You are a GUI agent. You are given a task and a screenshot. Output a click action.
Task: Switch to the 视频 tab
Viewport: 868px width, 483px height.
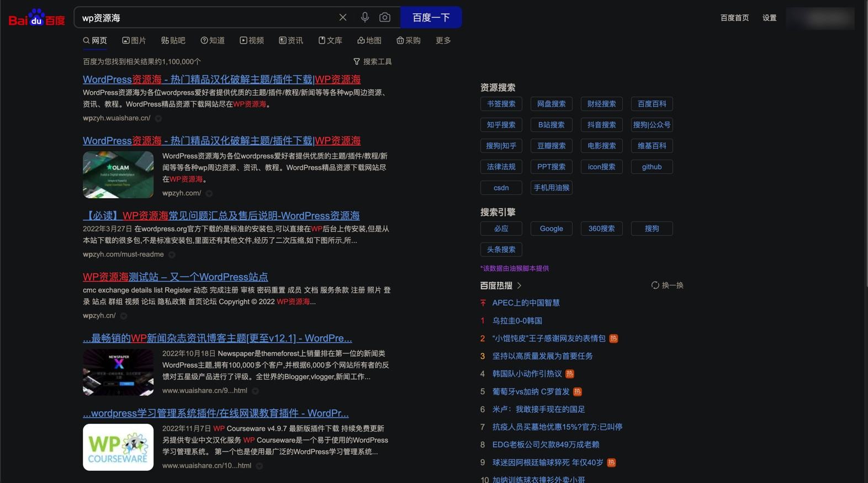[x=252, y=40]
